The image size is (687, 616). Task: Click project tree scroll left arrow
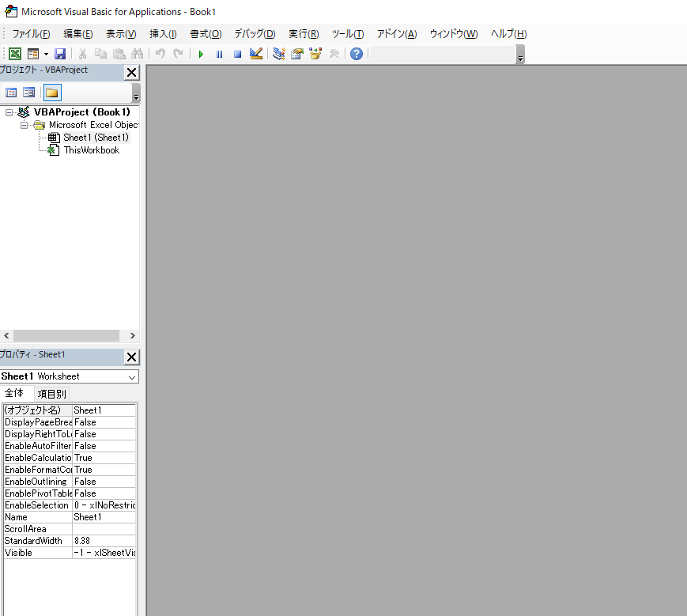pos(6,335)
